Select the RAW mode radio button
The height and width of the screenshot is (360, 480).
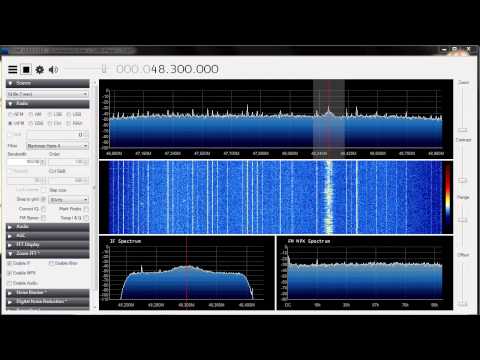click(x=69, y=123)
